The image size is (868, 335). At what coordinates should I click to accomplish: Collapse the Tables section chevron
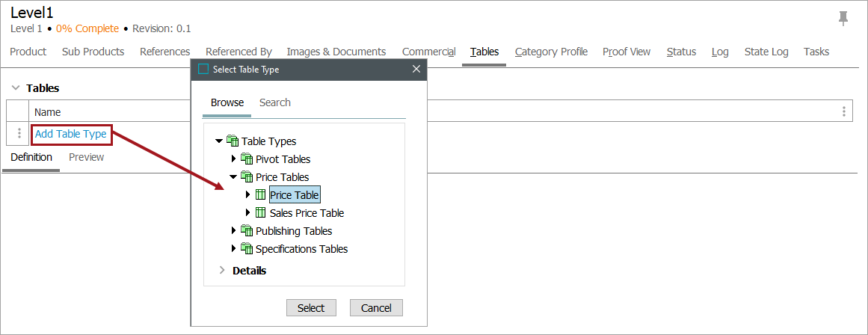[16, 88]
